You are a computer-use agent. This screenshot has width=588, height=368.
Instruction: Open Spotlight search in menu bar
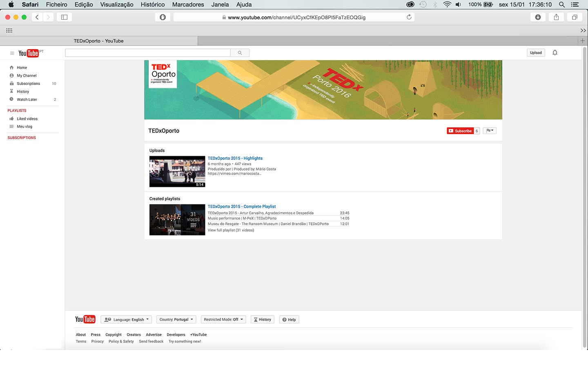pyautogui.click(x=562, y=4)
